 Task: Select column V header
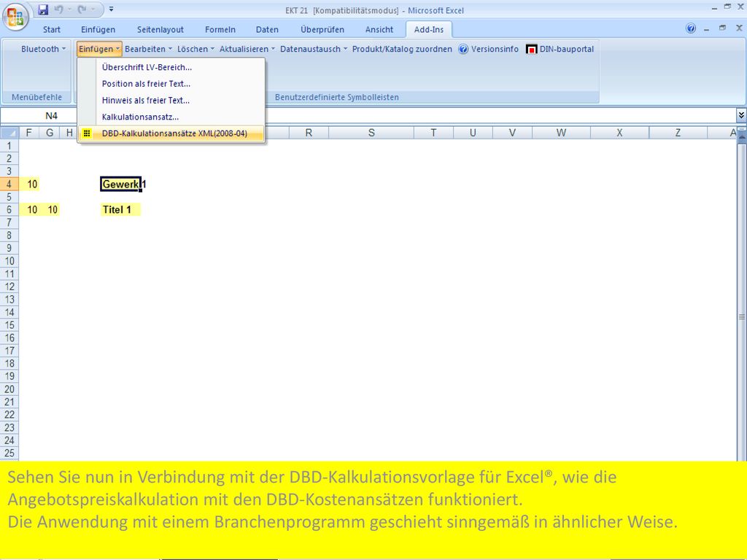(x=512, y=133)
